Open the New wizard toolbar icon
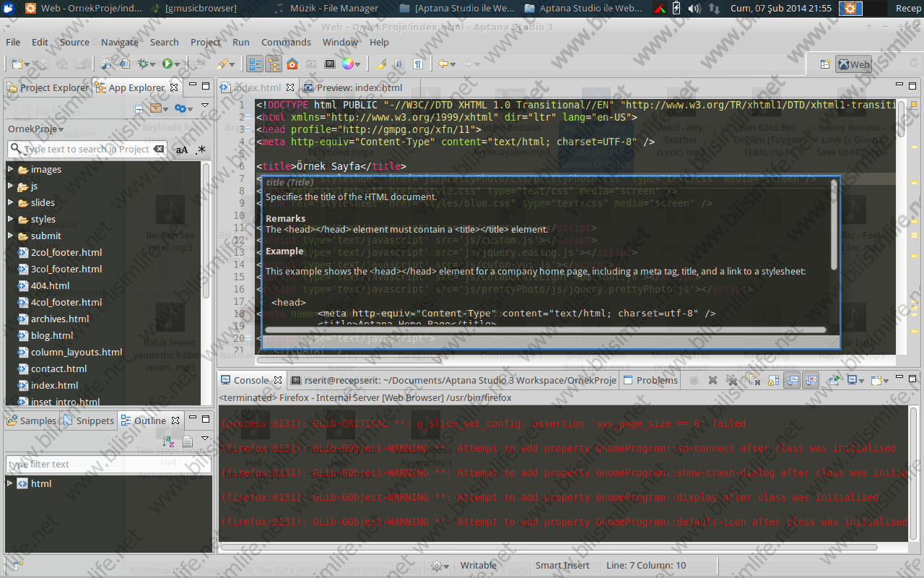Image resolution: width=924 pixels, height=578 pixels. [x=17, y=64]
